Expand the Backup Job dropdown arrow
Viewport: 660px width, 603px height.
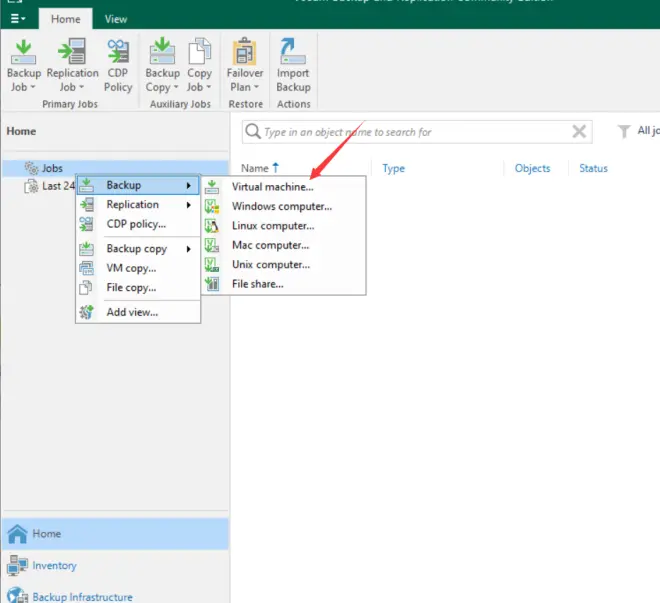pos(33,87)
